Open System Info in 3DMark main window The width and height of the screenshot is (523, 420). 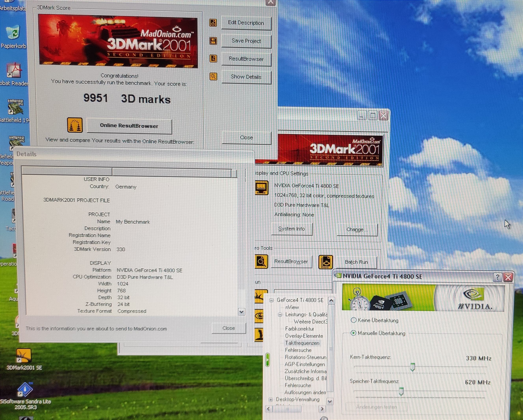point(292,229)
